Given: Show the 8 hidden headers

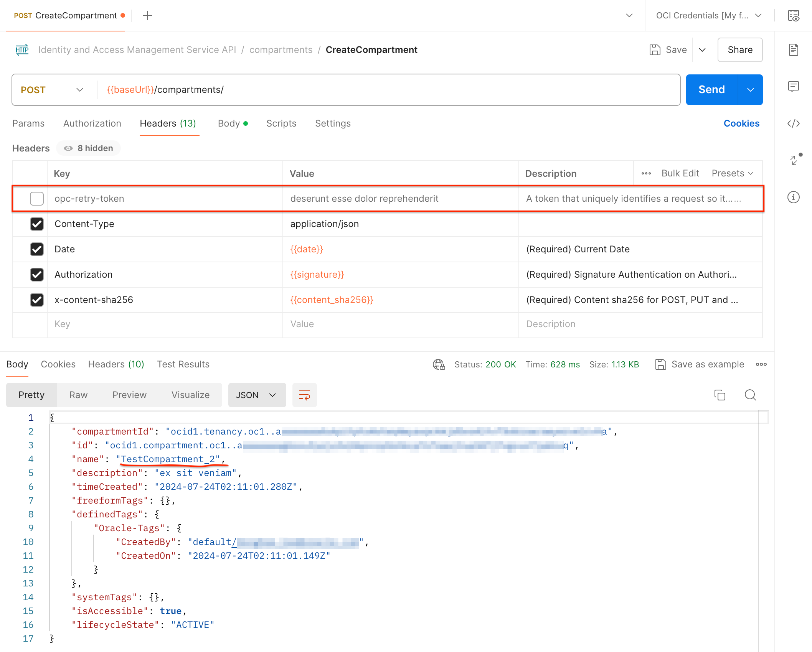Looking at the screenshot, I should pos(89,148).
